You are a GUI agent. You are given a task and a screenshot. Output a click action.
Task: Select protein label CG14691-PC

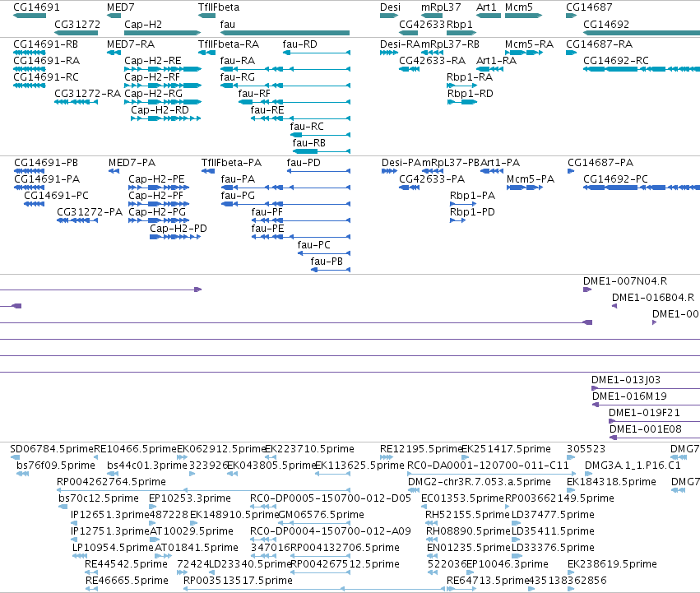pos(56,196)
